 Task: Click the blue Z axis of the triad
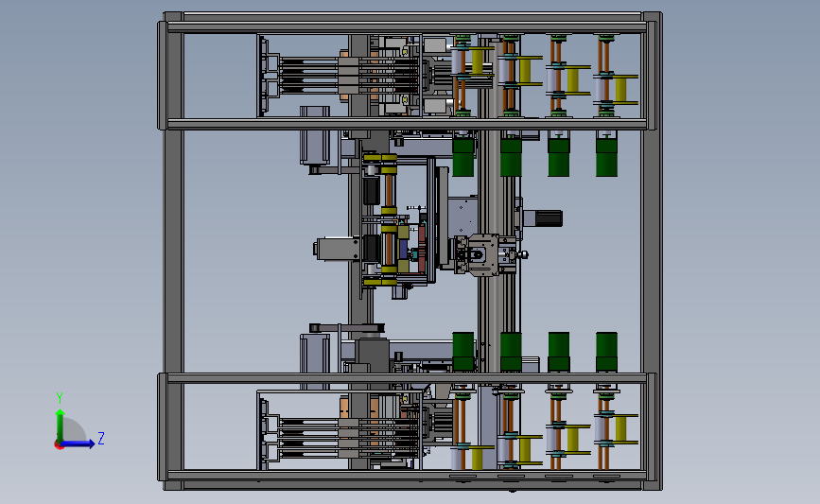click(79, 443)
